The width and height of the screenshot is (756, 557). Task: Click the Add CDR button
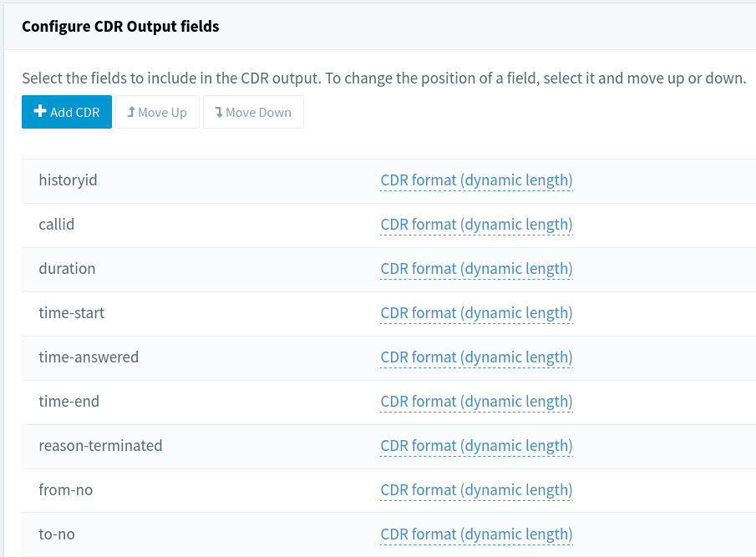pos(67,112)
